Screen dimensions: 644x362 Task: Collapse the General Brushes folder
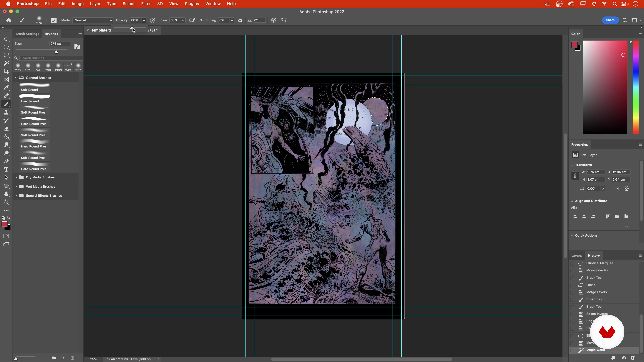[16, 78]
